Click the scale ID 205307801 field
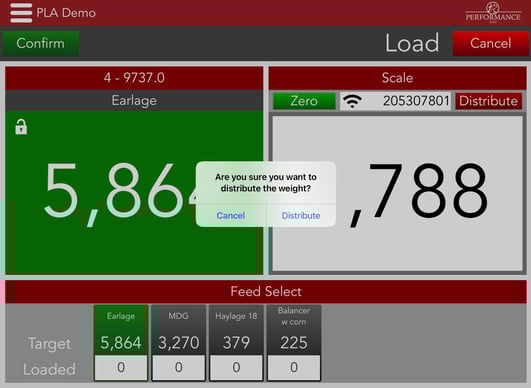Image resolution: width=531 pixels, height=388 pixels. click(x=396, y=101)
